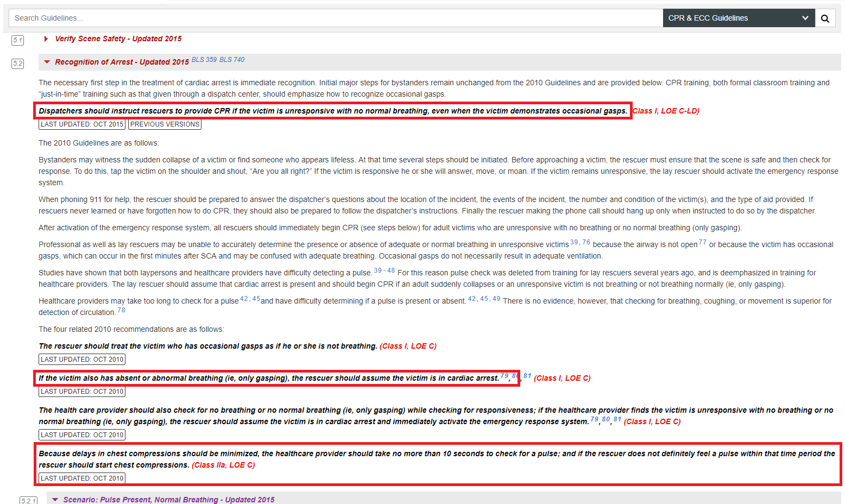Viewport: 845px width, 504px height.
Task: Click LAST UPDATED: OCT 2015 button
Action: (82, 124)
